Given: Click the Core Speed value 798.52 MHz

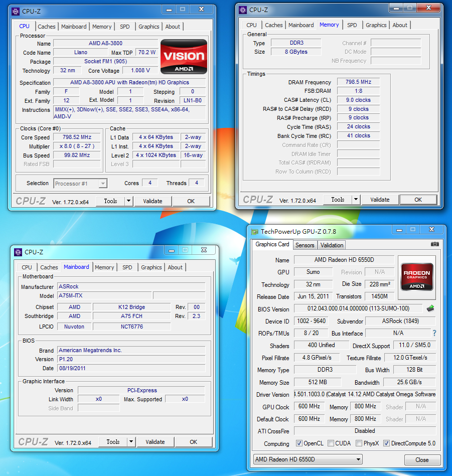Looking at the screenshot, I should (x=77, y=137).
